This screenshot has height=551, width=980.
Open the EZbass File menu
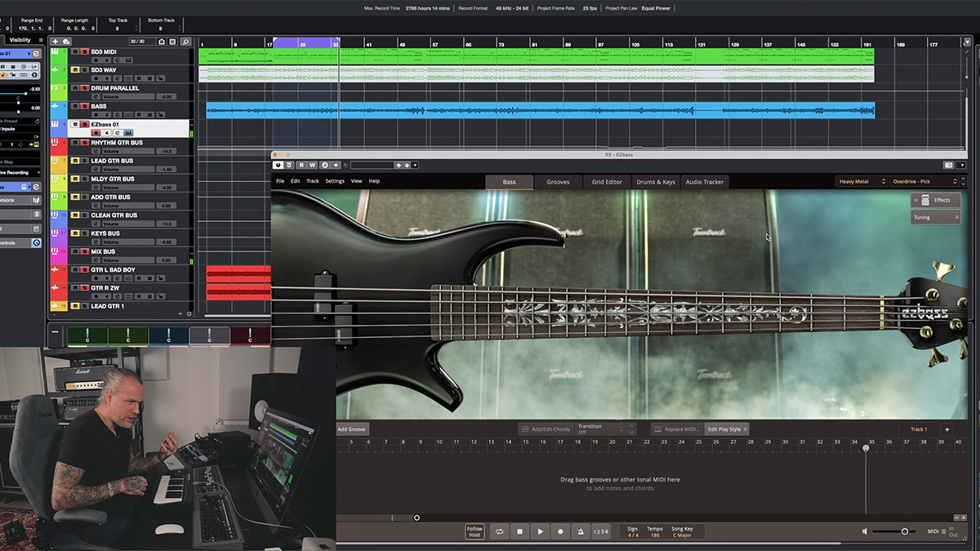pyautogui.click(x=280, y=181)
